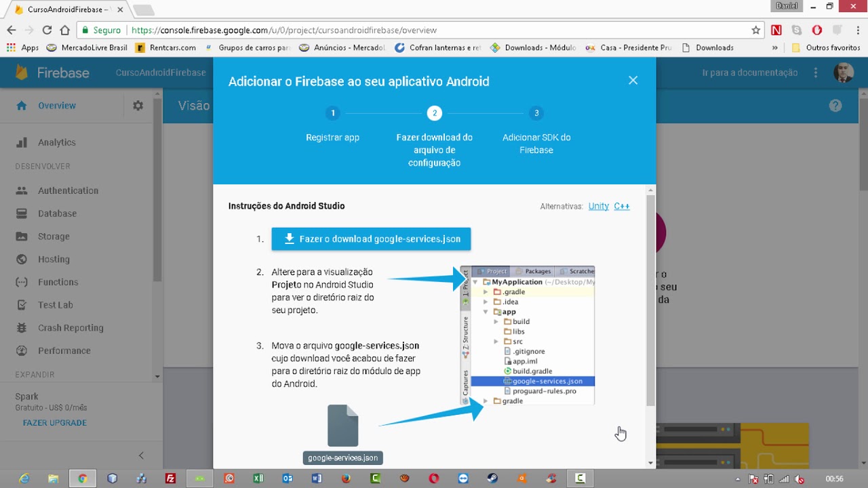Open Hosting in the sidebar

pyautogui.click(x=54, y=260)
